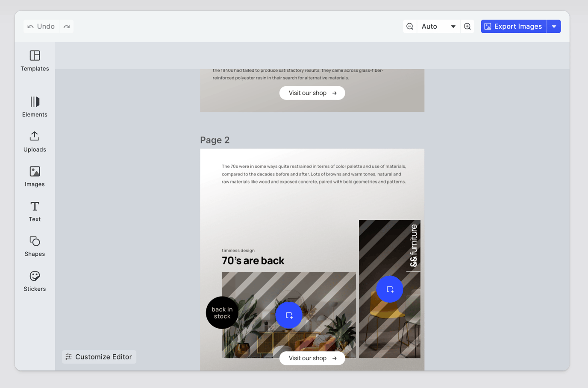588x388 pixels.
Task: Open the Elements panel
Action: (x=34, y=107)
